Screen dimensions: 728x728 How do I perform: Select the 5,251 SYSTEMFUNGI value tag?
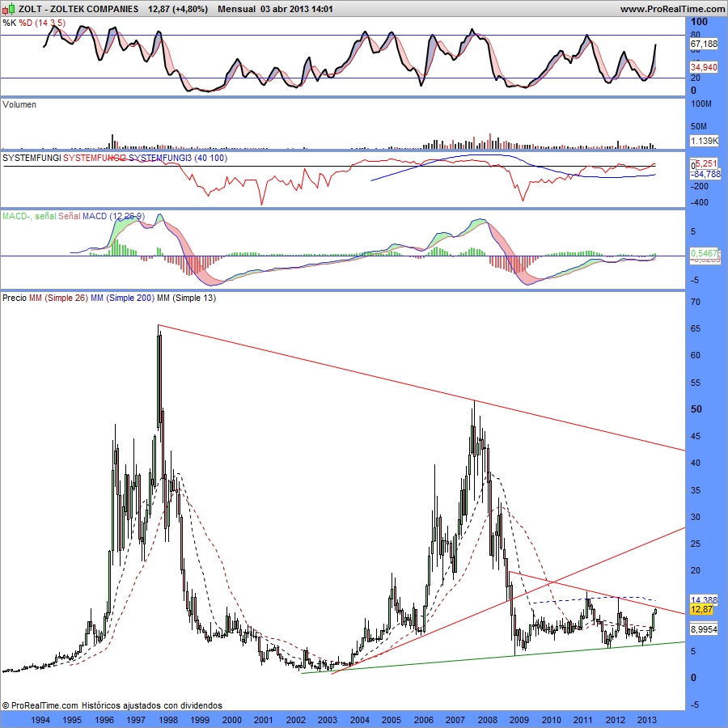point(706,163)
